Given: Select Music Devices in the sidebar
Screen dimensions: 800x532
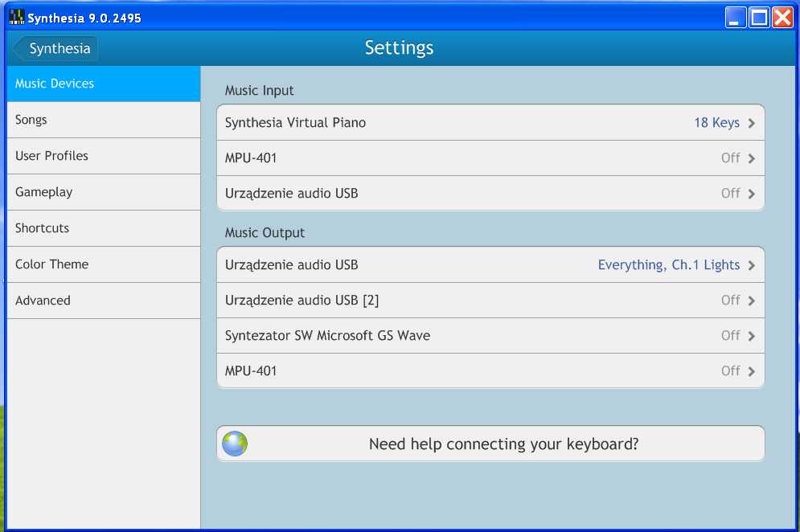Looking at the screenshot, I should pos(104,84).
